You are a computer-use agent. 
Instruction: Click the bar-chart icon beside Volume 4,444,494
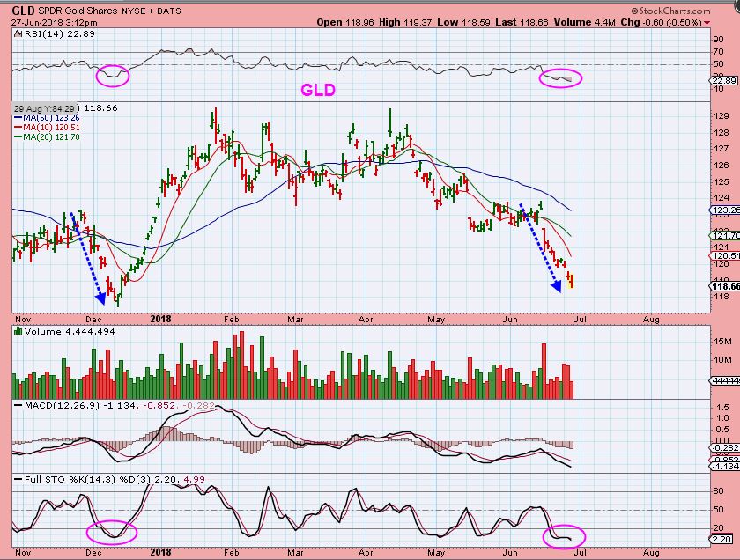tap(18, 331)
